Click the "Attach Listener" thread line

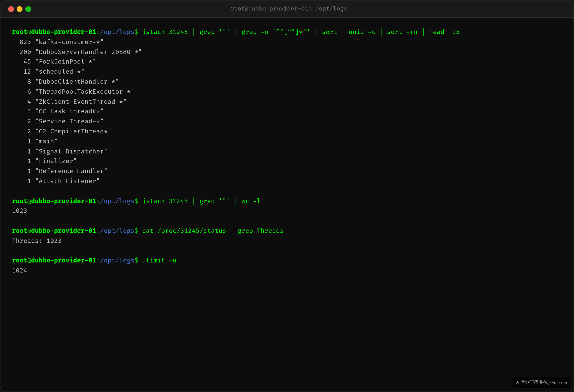pyautogui.click(x=63, y=181)
